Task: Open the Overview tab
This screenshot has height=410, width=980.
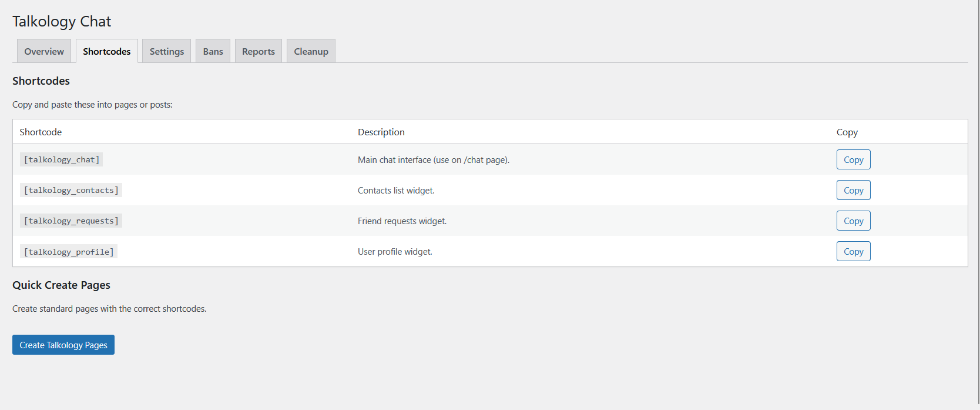Action: [44, 51]
